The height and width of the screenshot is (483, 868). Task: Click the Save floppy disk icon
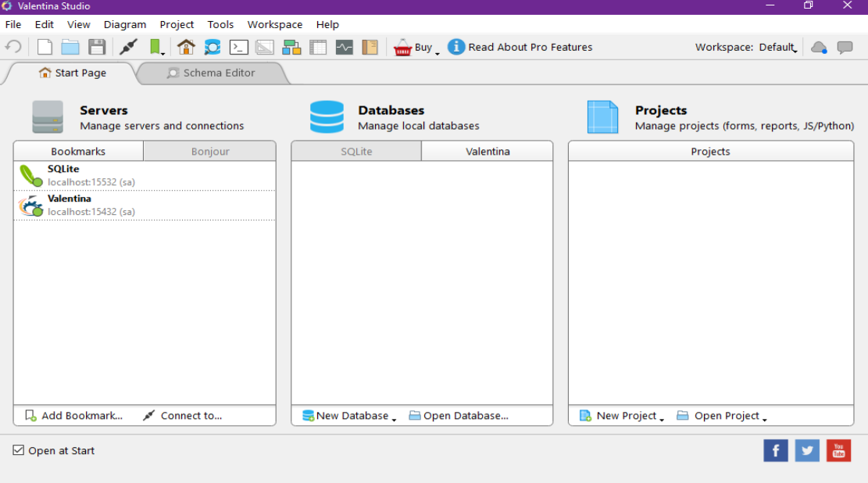[97, 47]
